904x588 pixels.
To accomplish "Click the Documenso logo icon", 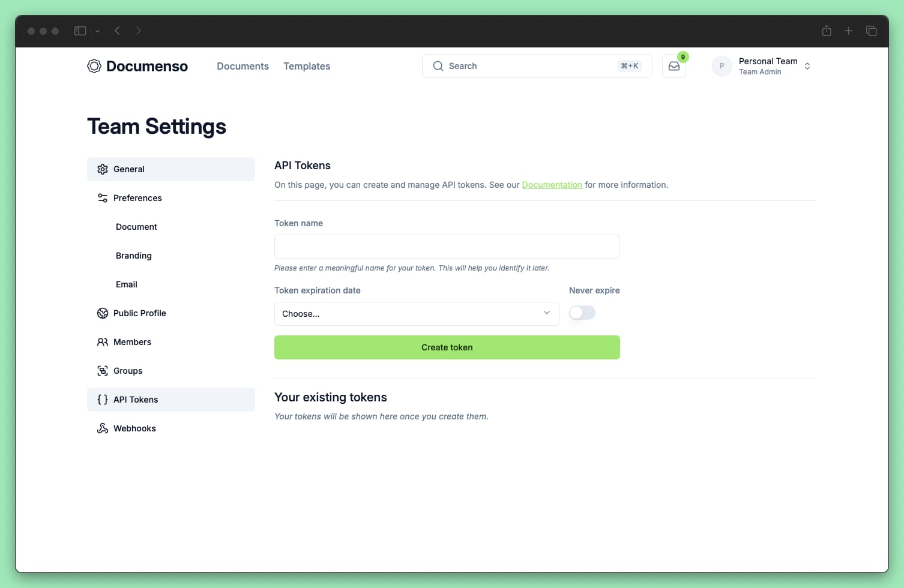I will pyautogui.click(x=94, y=66).
